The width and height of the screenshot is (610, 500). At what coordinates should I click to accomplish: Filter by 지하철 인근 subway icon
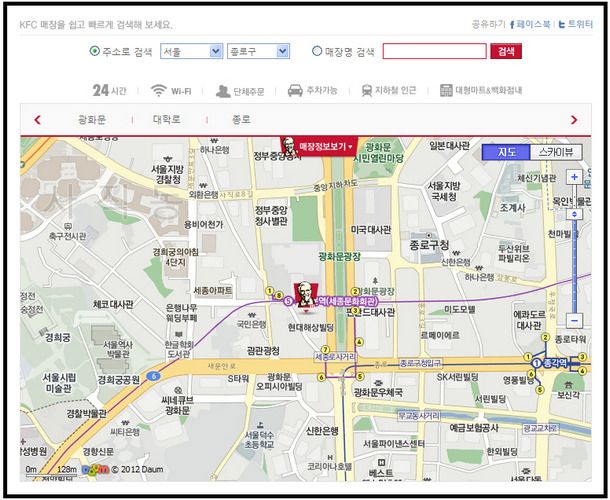(389, 91)
